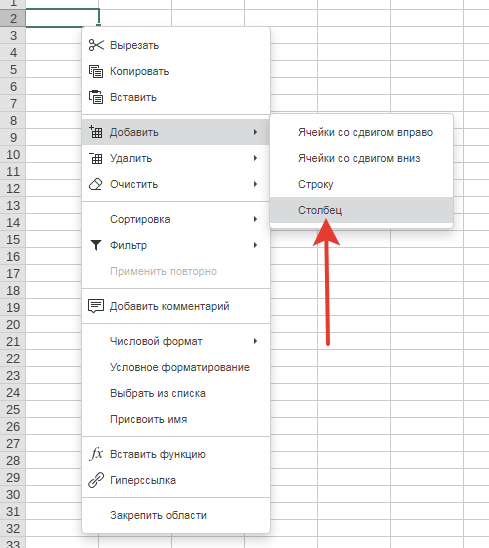
Task: Select row header 15
Action: tap(13, 239)
